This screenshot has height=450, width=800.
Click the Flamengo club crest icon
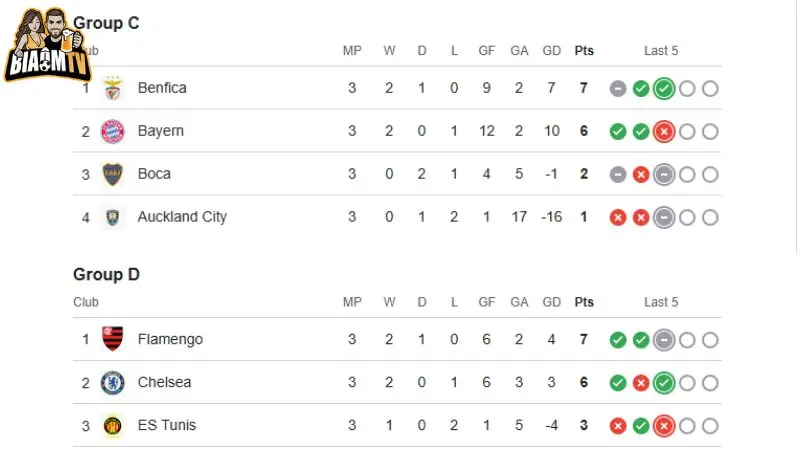113,339
